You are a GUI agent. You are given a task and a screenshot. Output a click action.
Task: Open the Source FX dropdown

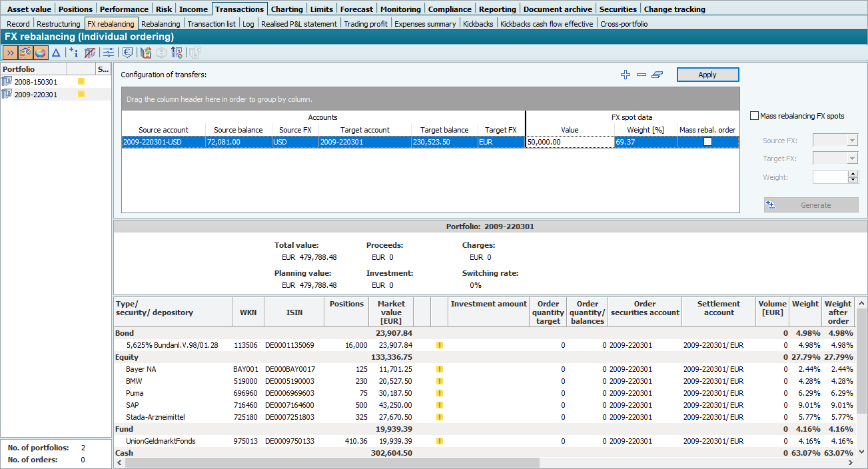point(852,141)
